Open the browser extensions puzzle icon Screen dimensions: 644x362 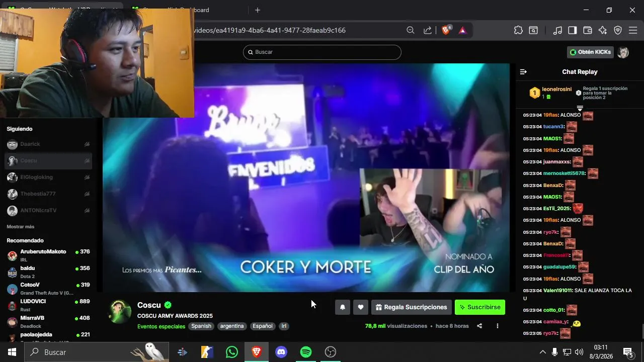tap(518, 30)
